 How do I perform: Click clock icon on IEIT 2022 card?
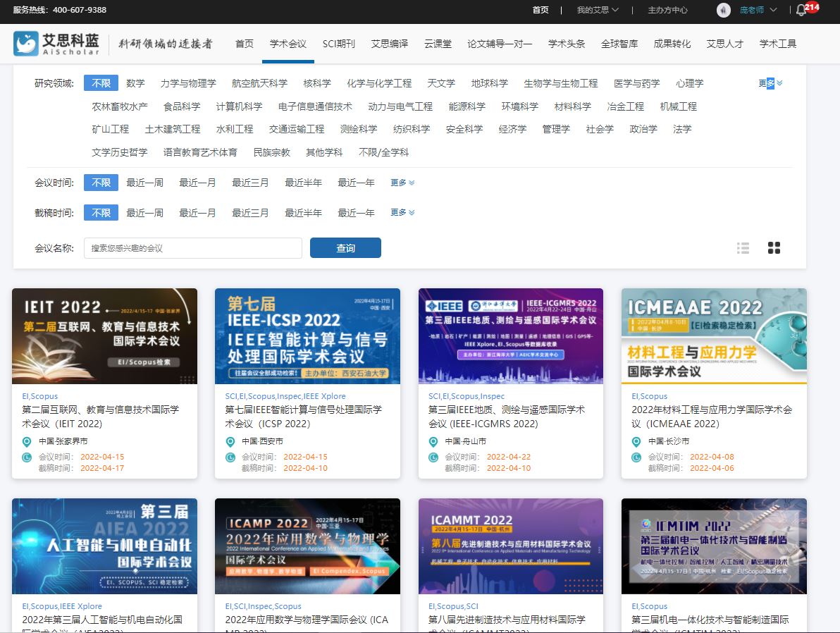[27, 457]
